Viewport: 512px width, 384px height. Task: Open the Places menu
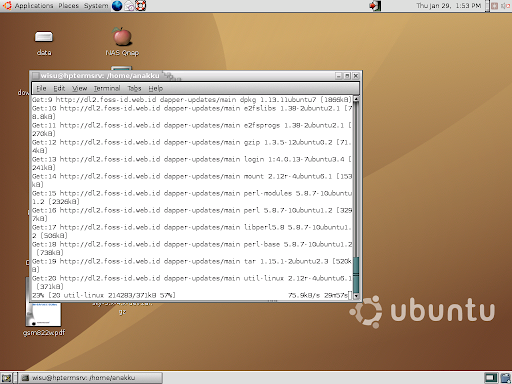click(68, 6)
